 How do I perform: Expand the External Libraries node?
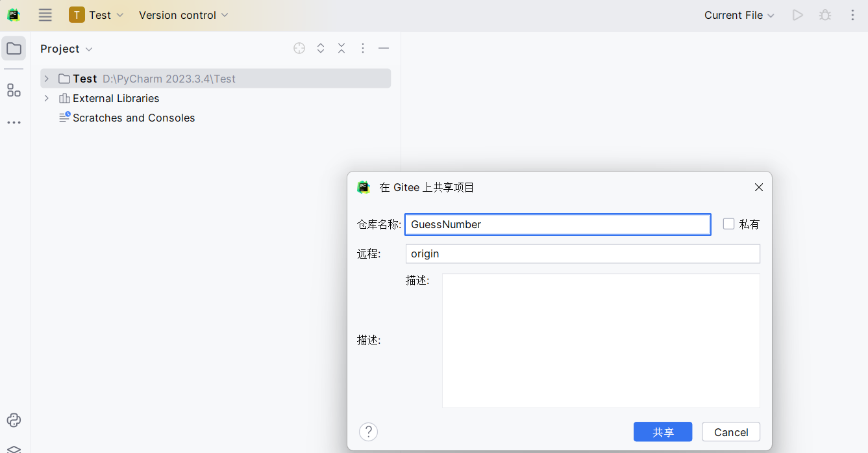point(46,98)
